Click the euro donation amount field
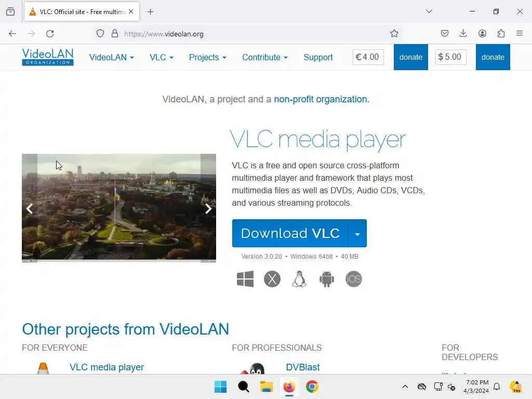 coord(368,57)
